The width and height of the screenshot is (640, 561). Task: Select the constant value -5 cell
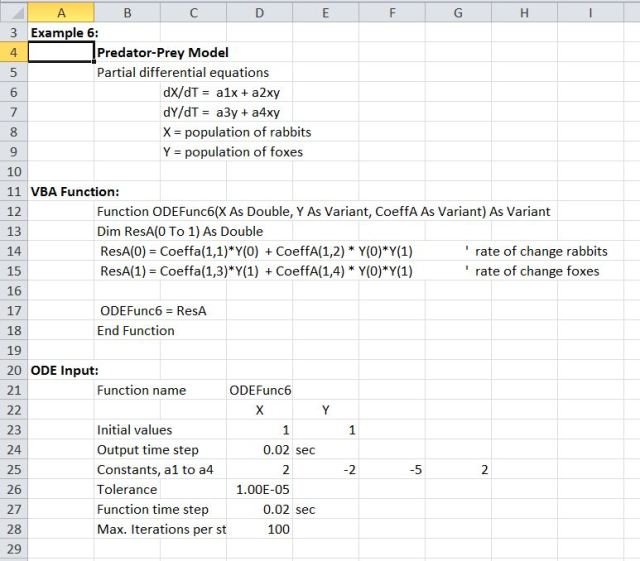tap(391, 470)
